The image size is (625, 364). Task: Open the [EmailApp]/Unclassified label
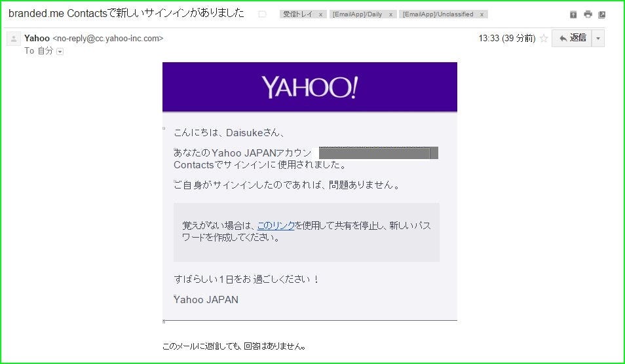point(438,14)
